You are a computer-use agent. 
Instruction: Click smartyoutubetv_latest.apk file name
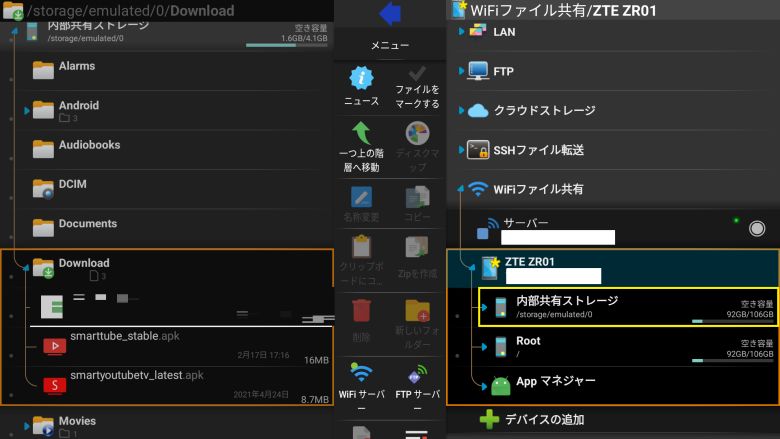coord(137,375)
